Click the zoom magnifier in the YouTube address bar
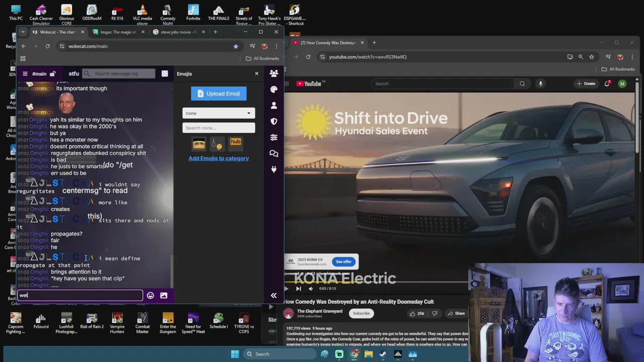Screen dimensions: 644x362 581,57
